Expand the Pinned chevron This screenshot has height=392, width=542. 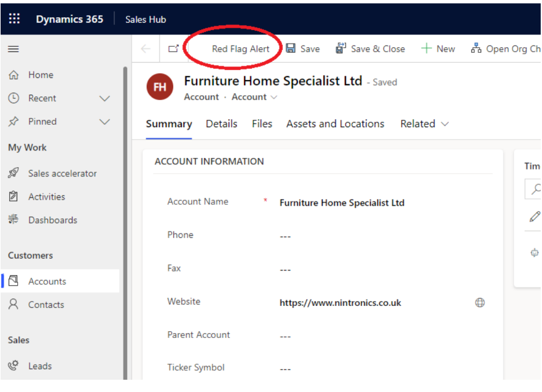[104, 122]
